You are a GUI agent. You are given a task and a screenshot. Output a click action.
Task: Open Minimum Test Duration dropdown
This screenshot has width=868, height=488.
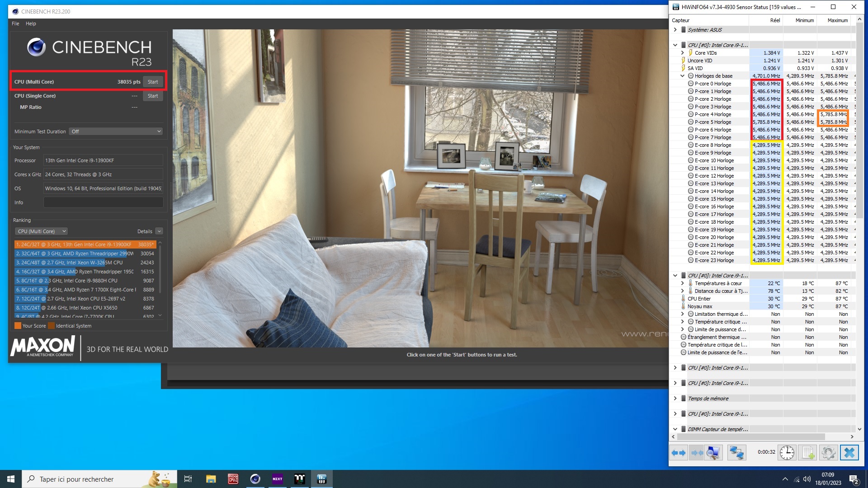coord(116,131)
